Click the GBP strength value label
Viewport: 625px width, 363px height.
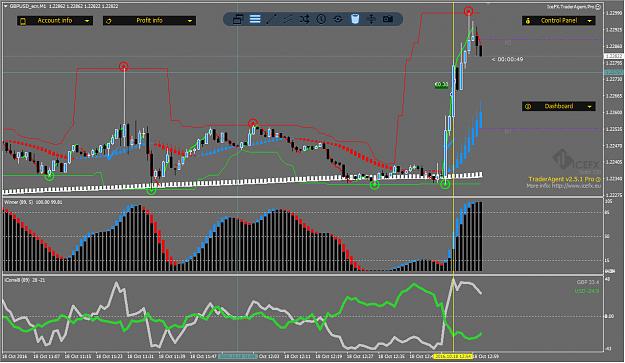pyautogui.click(x=588, y=282)
